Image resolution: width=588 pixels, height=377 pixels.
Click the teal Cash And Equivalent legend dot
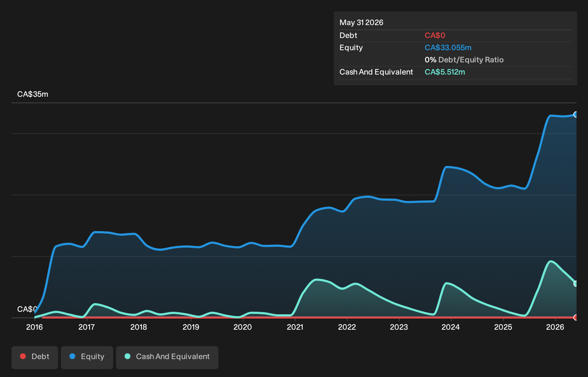pos(127,356)
